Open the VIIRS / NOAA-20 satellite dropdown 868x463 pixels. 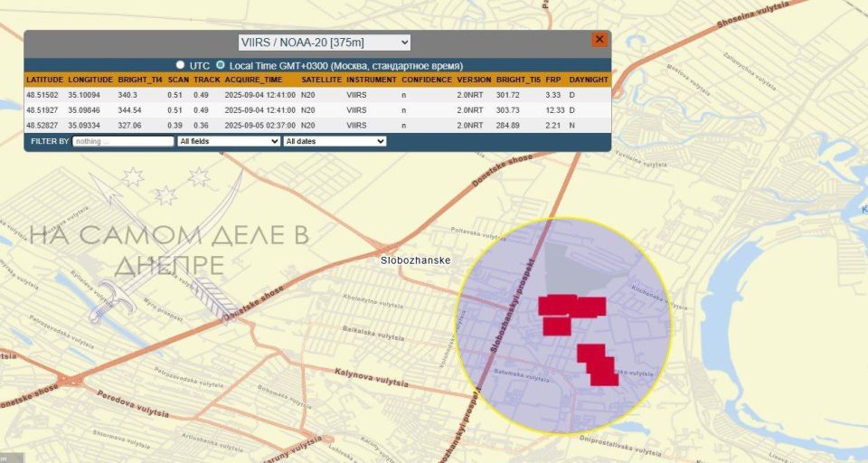click(325, 43)
